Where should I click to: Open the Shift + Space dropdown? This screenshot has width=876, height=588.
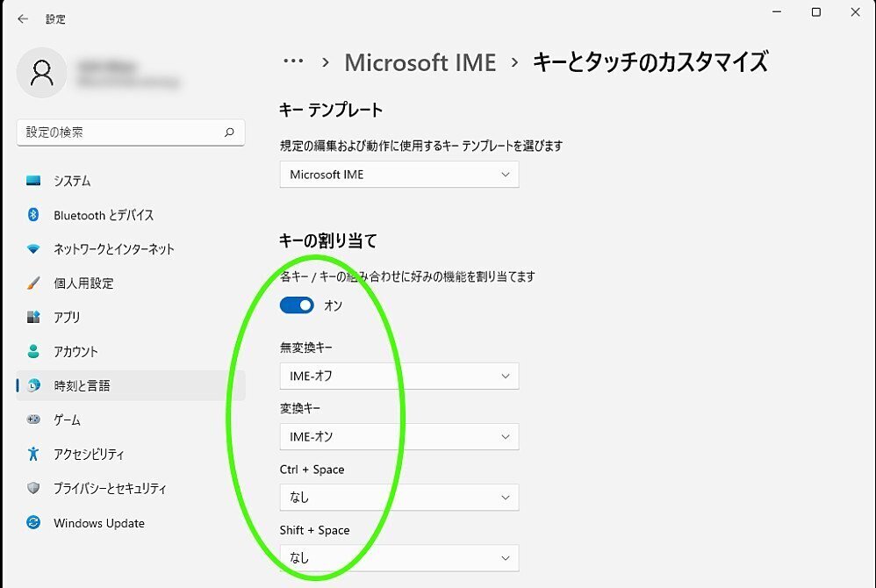(399, 558)
